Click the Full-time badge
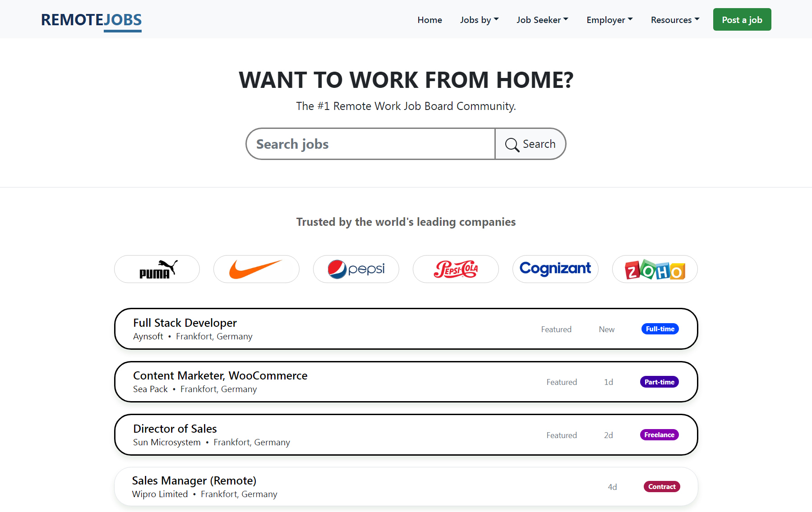812x512 pixels. pos(660,329)
